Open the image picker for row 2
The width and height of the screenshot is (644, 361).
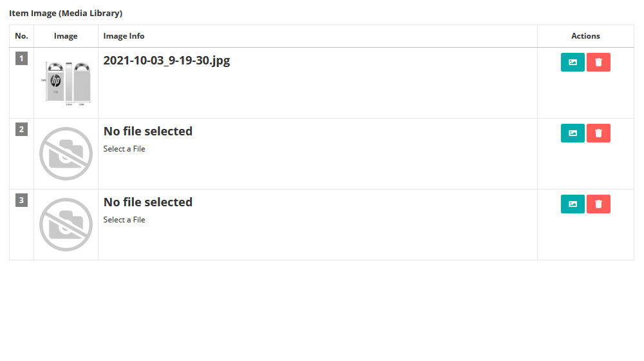coord(573,133)
